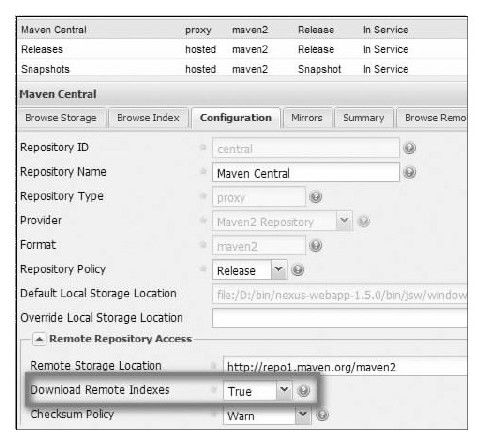The image size is (479, 441).
Task: Open help icon next to Format field
Action: (315, 246)
